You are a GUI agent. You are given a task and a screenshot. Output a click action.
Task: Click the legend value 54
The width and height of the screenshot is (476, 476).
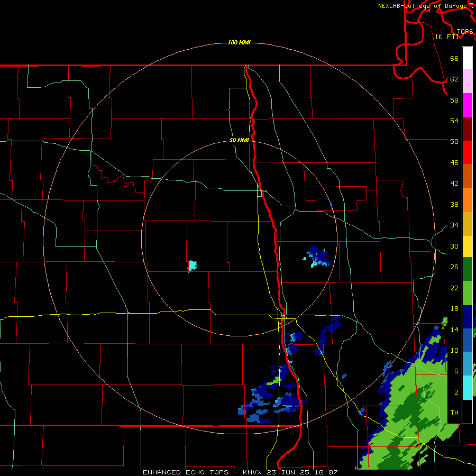454,121
